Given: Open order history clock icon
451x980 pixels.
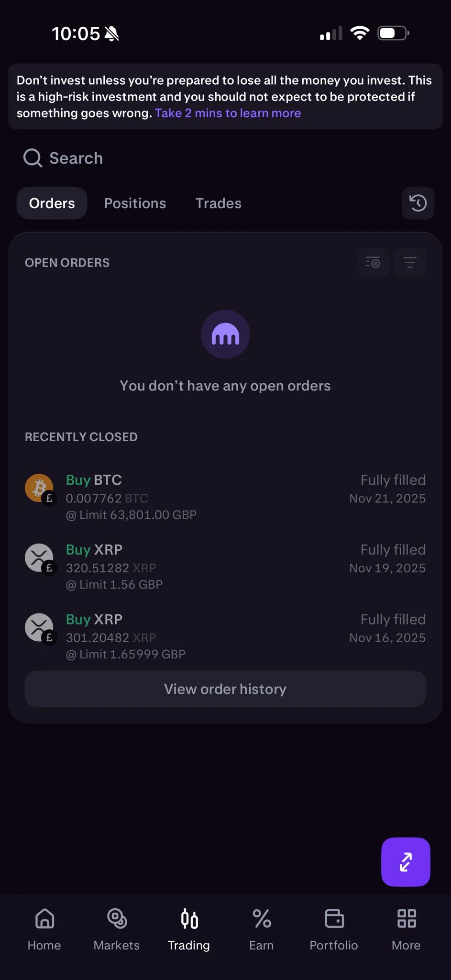Looking at the screenshot, I should [418, 203].
